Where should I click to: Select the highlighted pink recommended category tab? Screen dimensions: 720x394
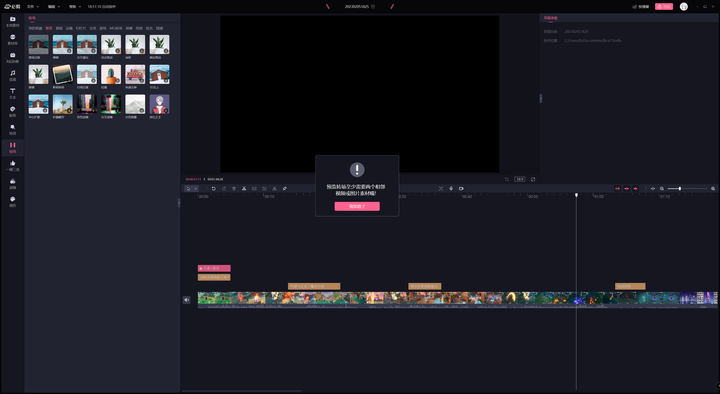tap(49, 28)
